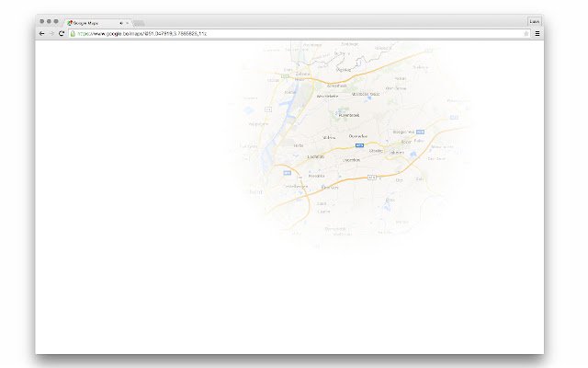Close the browser window

coord(42,21)
